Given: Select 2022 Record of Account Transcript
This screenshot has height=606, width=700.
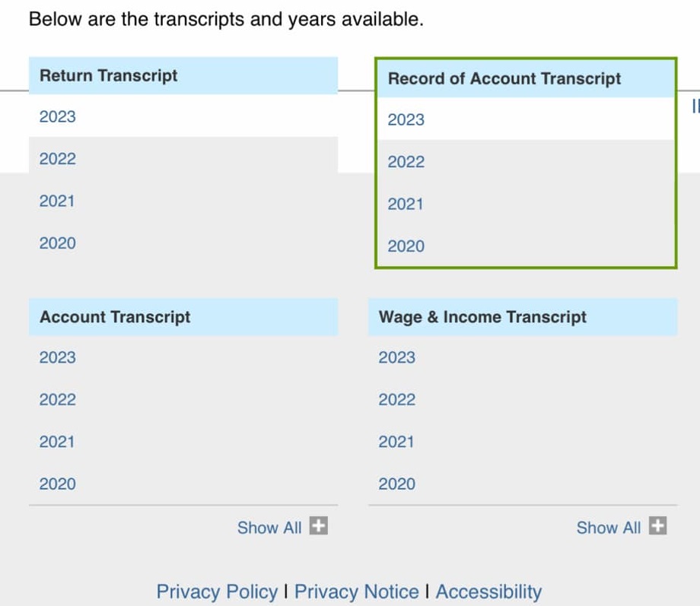Looking at the screenshot, I should coord(406,162).
